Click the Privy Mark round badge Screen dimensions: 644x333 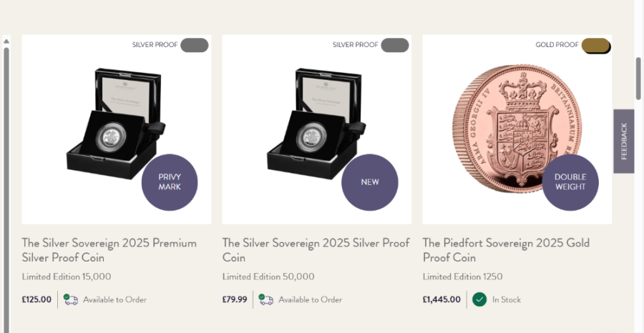pyautogui.click(x=170, y=182)
